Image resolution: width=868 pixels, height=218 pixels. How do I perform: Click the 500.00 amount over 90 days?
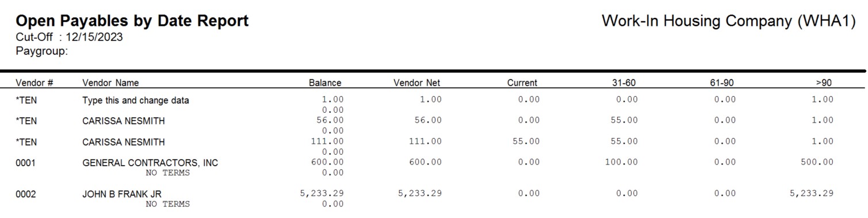pyautogui.click(x=817, y=162)
